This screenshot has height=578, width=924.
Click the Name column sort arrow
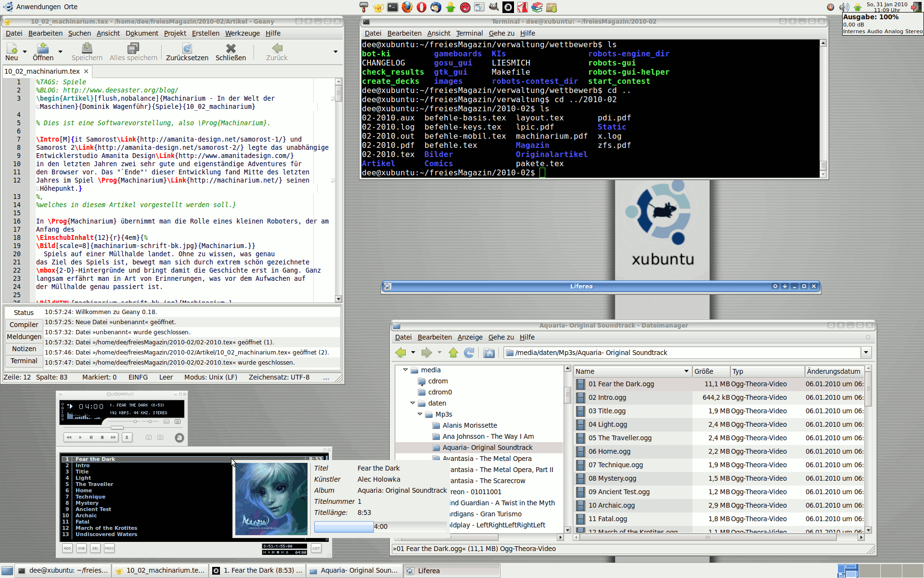pyautogui.click(x=686, y=371)
